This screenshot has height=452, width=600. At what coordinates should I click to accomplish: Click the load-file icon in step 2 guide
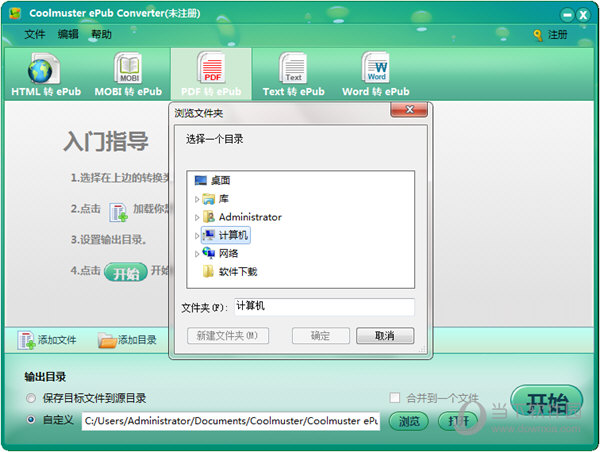(x=118, y=212)
